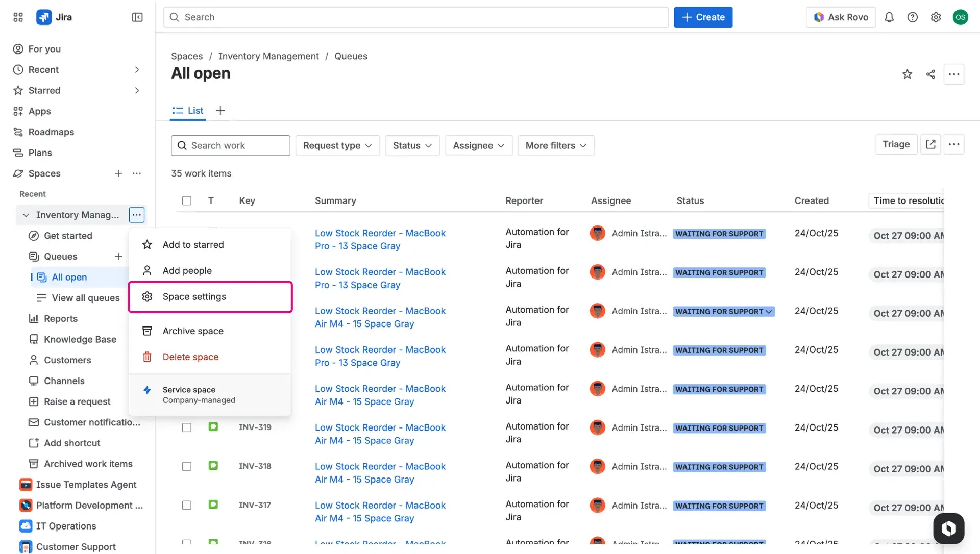
Task: Open the Request type dropdown
Action: 337,145
